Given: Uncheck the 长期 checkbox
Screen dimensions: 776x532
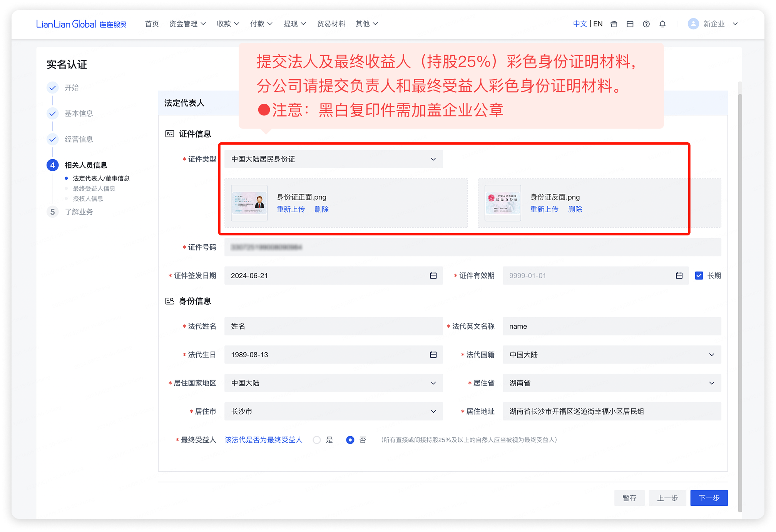Looking at the screenshot, I should [x=699, y=275].
